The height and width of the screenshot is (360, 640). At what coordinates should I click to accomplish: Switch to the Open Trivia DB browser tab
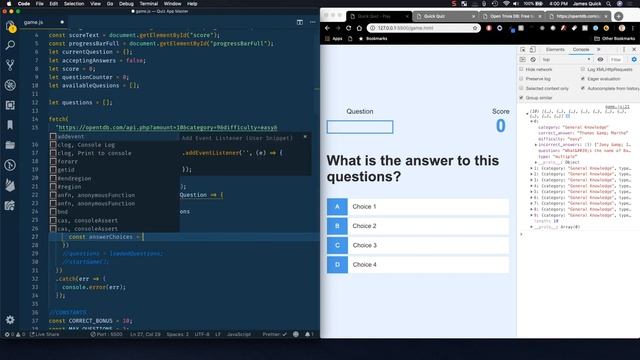coord(512,16)
